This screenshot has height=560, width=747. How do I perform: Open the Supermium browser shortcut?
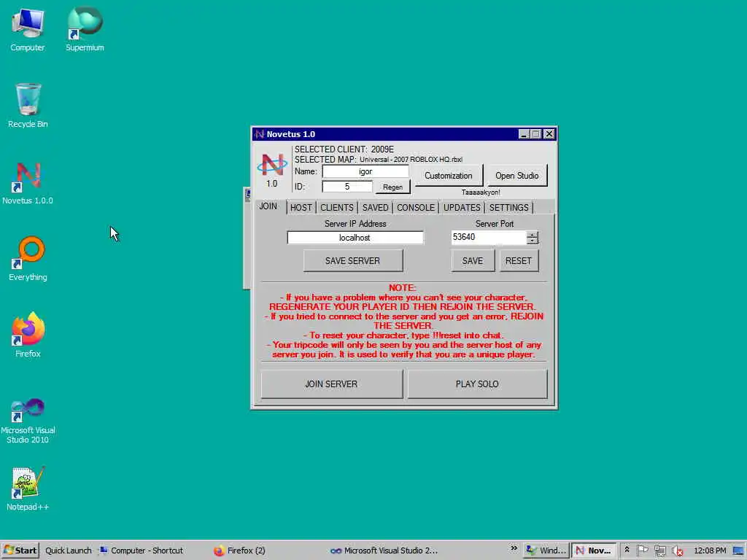coord(85,29)
